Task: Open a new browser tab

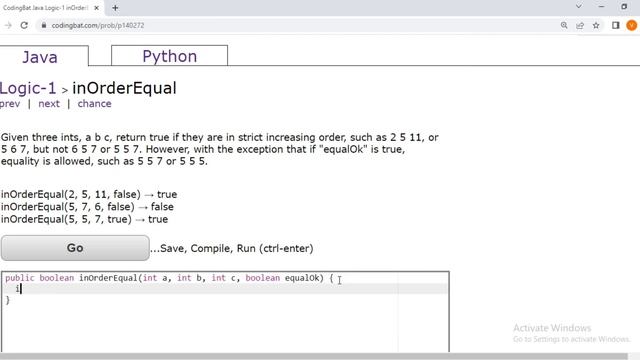Action: click(115, 8)
